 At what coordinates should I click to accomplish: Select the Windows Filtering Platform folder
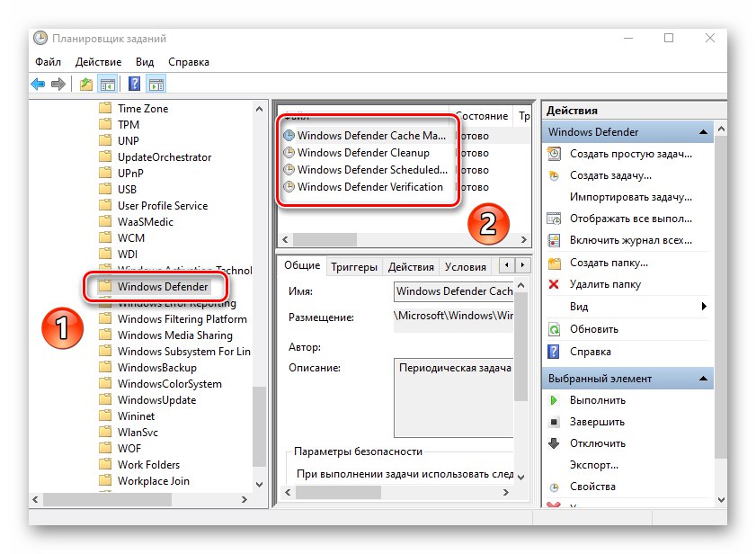pos(182,319)
